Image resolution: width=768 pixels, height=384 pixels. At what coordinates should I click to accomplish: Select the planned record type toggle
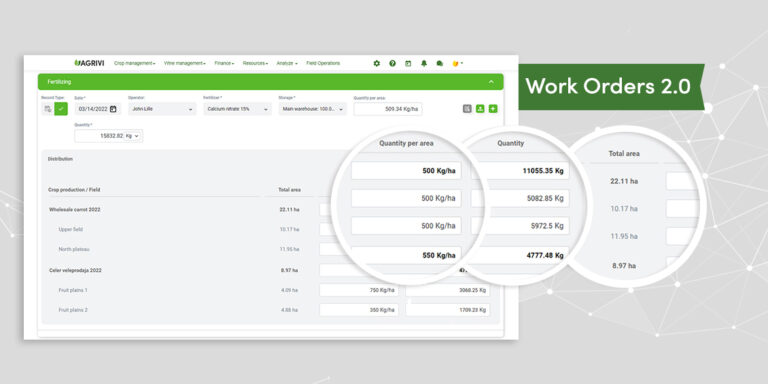(x=48, y=109)
